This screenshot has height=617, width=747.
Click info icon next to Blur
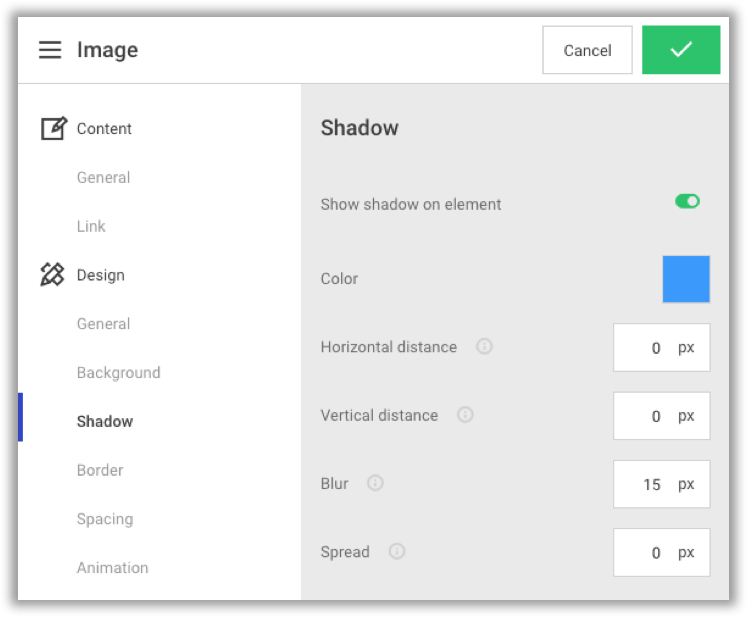pos(375,483)
